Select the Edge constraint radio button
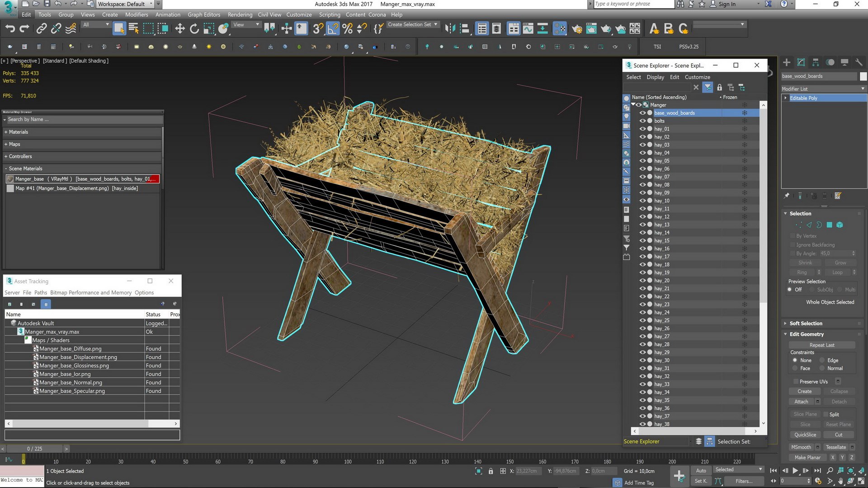The height and width of the screenshot is (488, 868). [822, 360]
